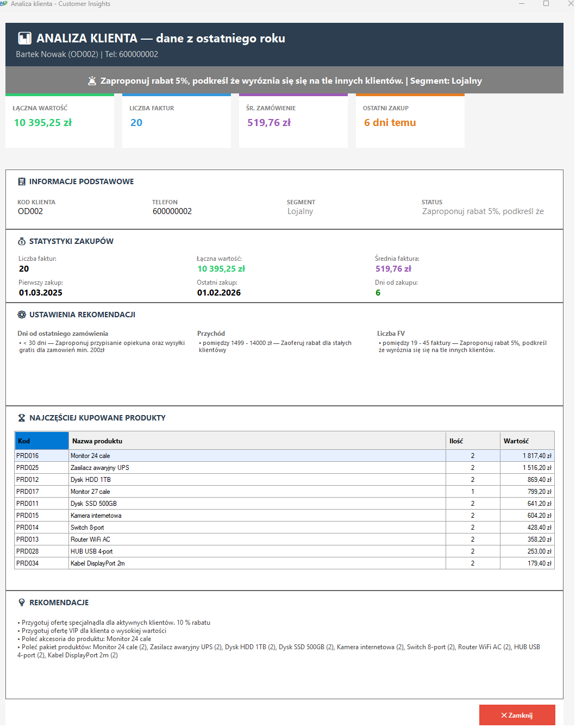Click the app icon in title bar
The width and height of the screenshot is (576, 728).
[x=4, y=4]
